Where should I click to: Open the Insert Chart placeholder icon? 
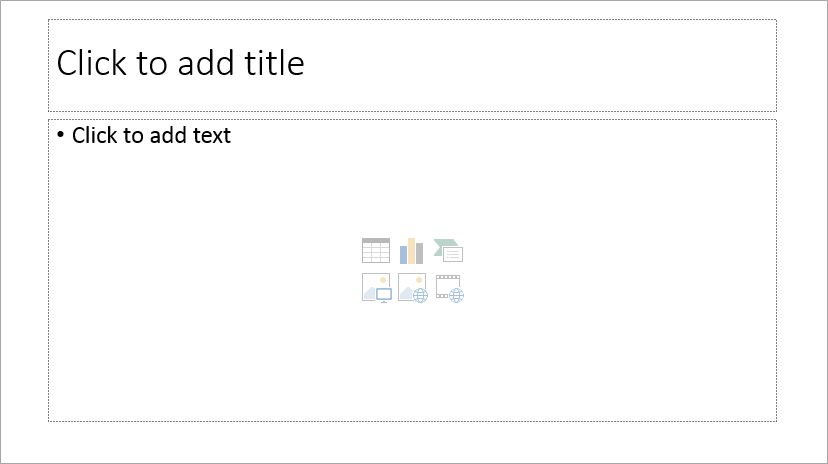click(x=411, y=250)
